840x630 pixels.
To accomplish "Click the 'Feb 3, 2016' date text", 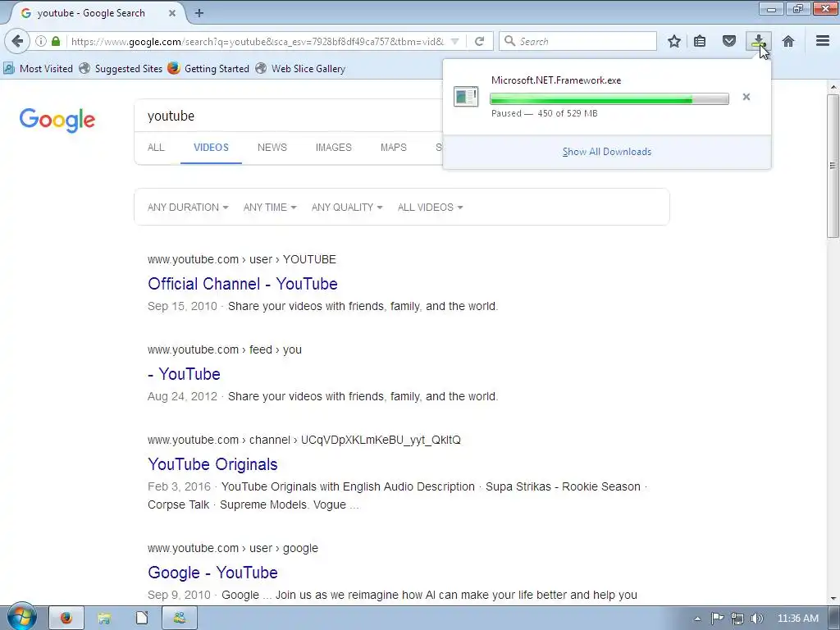I will (x=179, y=486).
